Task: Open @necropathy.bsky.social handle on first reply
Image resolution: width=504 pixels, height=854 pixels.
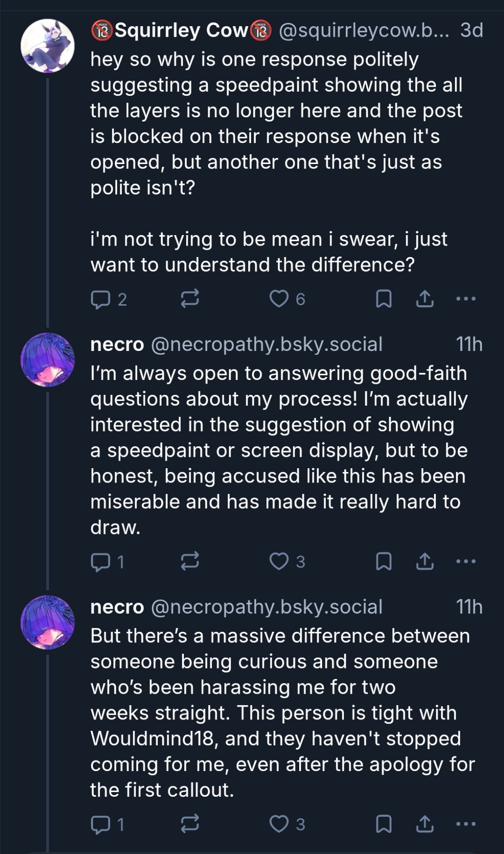Action: pyautogui.click(x=267, y=344)
